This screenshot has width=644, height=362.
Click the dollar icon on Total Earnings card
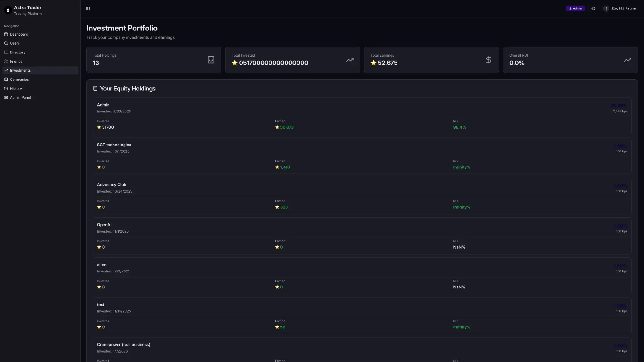click(x=488, y=60)
